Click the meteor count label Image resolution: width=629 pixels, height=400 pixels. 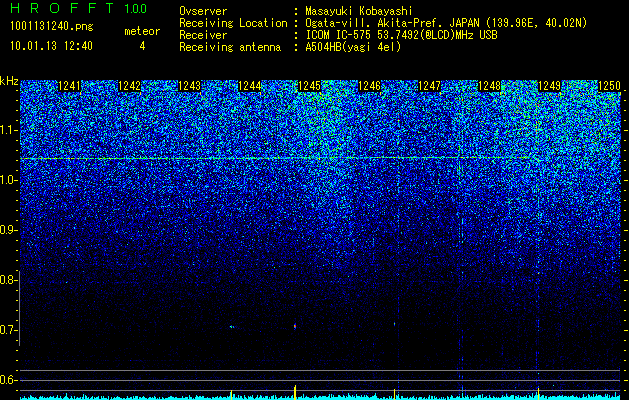click(x=142, y=31)
